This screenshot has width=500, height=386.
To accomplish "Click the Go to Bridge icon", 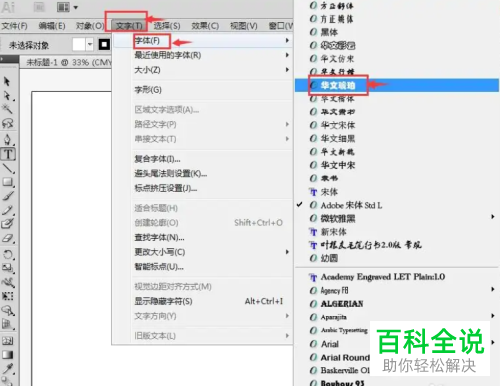I will tap(38, 7).
